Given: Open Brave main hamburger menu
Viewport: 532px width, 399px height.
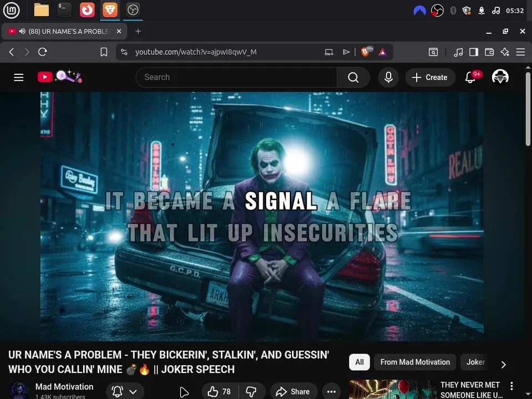Looking at the screenshot, I should pos(520,52).
